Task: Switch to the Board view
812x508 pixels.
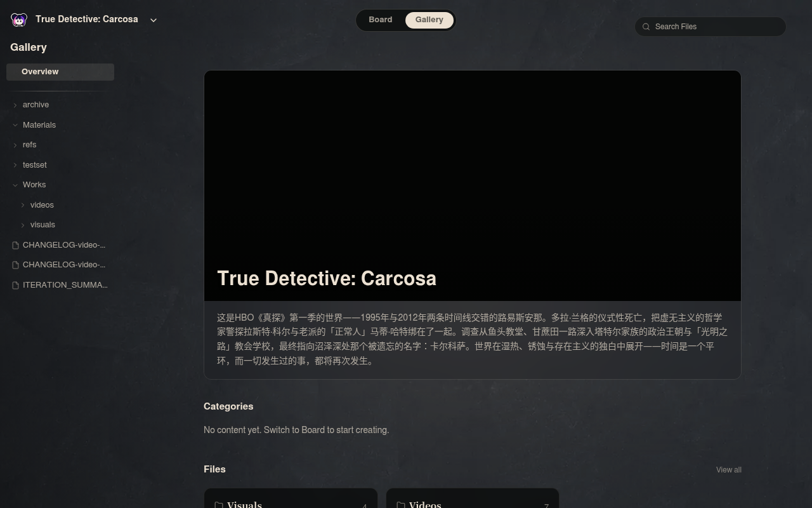Action: click(381, 20)
